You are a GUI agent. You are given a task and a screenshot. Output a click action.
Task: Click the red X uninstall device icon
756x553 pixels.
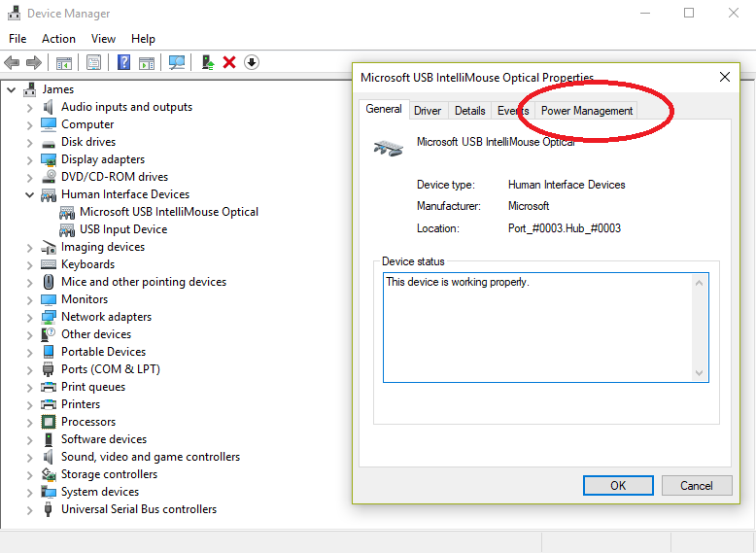click(229, 62)
